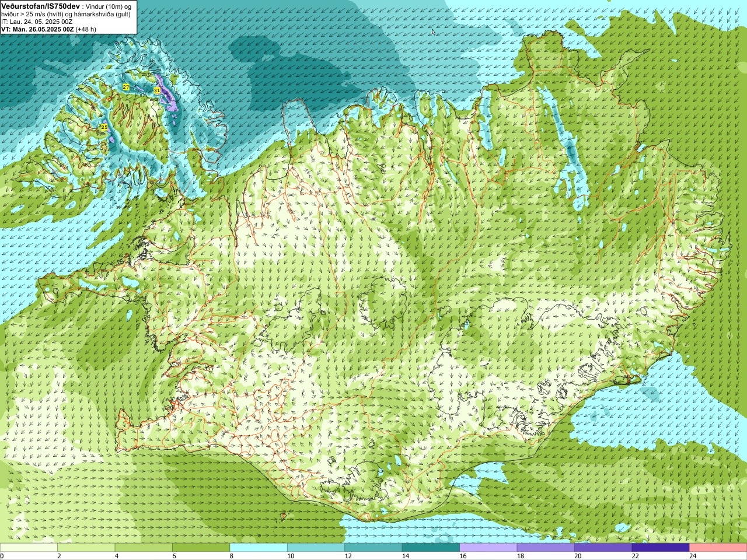747x560 pixels.
Task: Click the yellow gust label 25
Action: [104, 127]
